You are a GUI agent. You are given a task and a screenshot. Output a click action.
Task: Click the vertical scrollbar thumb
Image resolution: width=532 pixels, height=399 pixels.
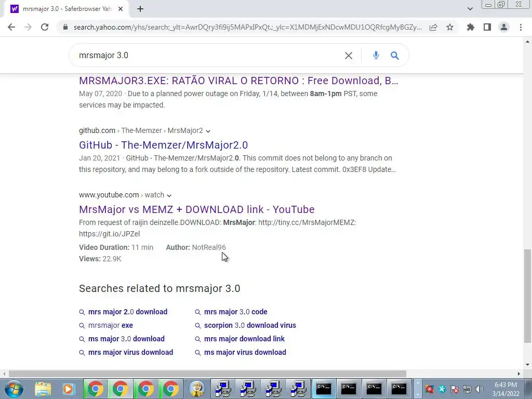point(527,296)
